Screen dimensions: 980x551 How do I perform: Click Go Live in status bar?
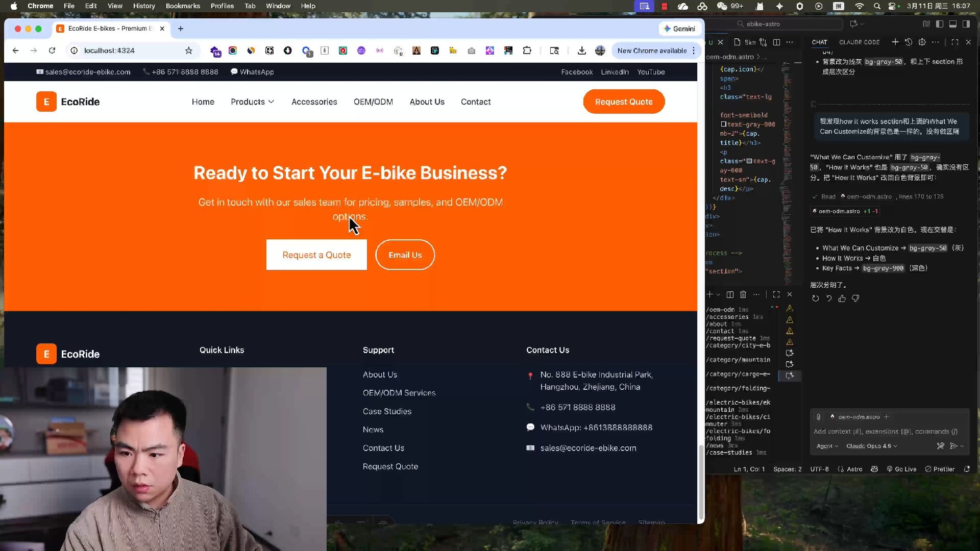pos(901,469)
